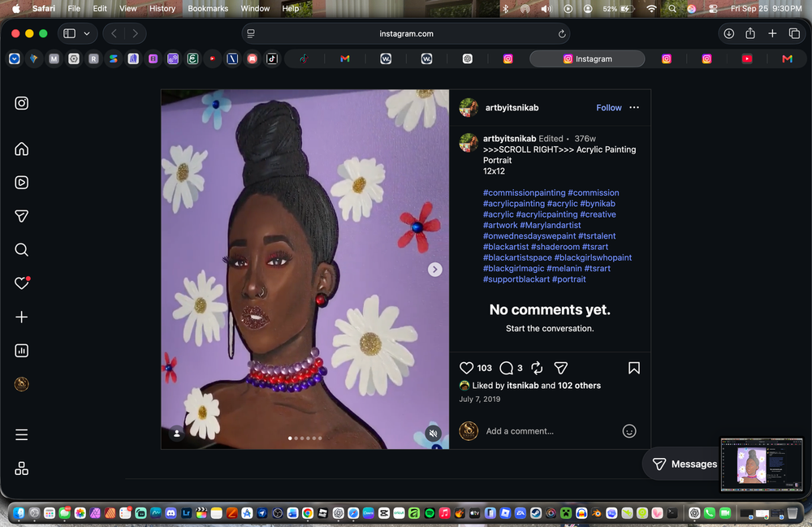Image resolution: width=812 pixels, height=527 pixels.
Task: Open artbyitsnikab profile from post header
Action: 512,108
